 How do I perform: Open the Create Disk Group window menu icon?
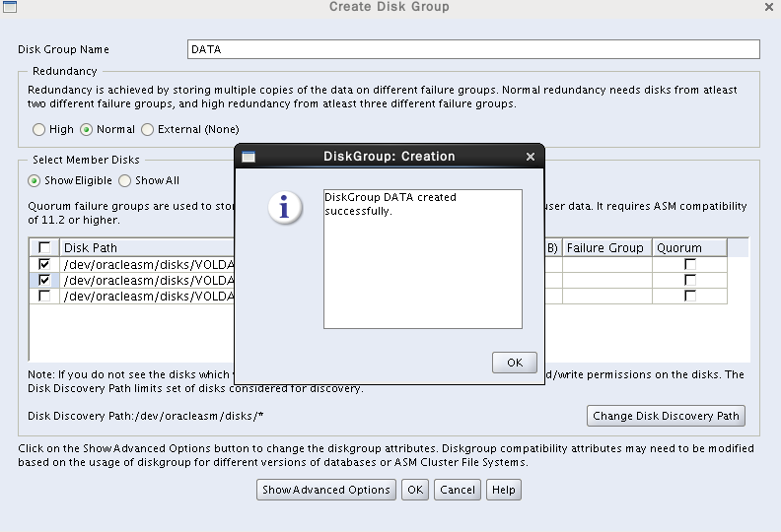pos(9,7)
